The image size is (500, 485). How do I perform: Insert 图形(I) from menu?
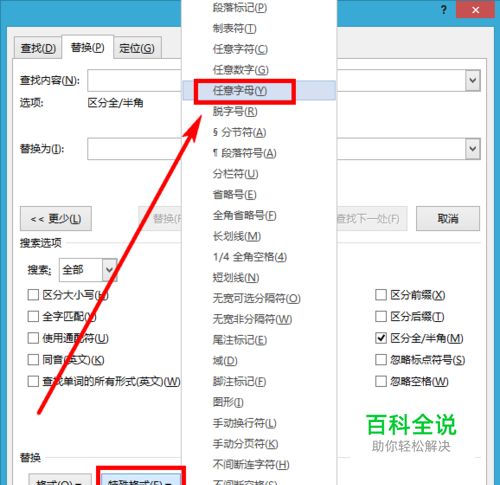point(259,402)
